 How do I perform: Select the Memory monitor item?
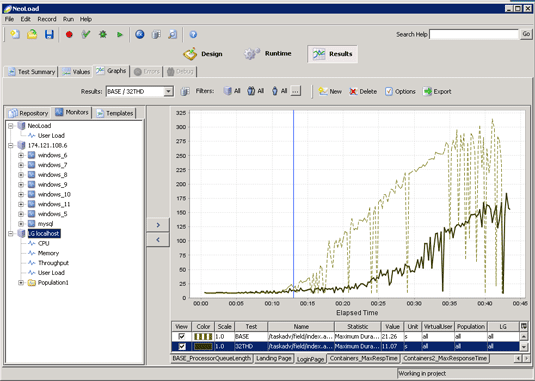[x=48, y=253]
